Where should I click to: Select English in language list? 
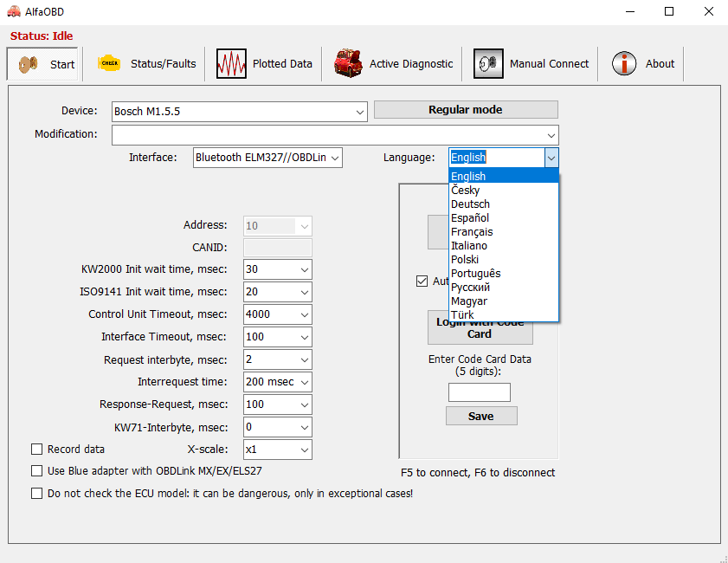pos(504,176)
